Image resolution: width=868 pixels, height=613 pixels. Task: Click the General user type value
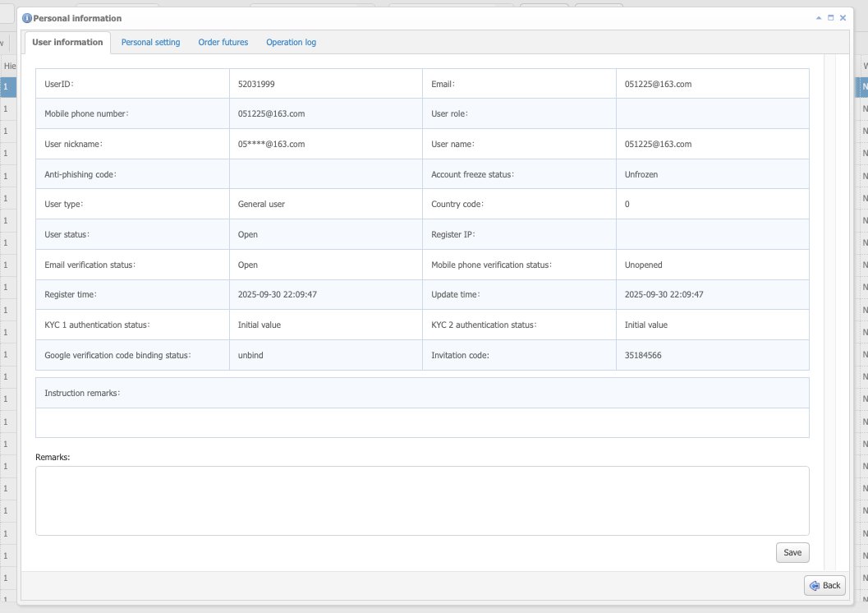pyautogui.click(x=261, y=205)
